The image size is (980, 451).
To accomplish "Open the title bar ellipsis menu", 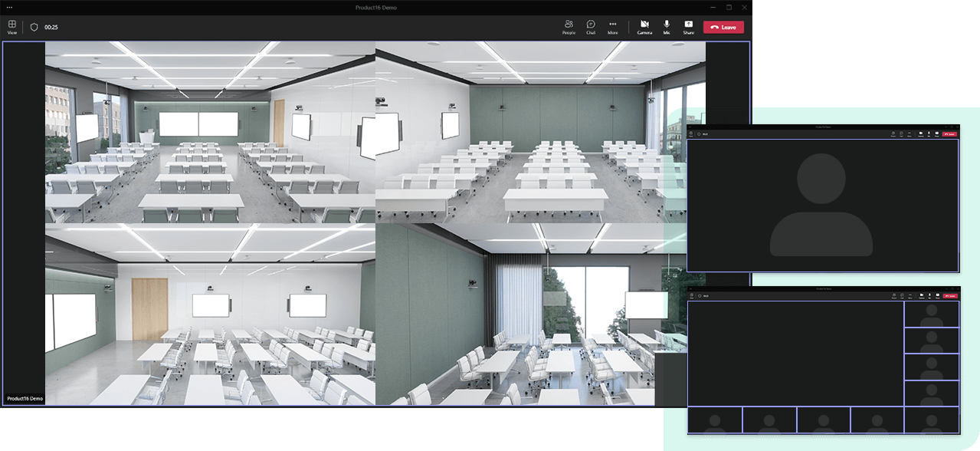I will (x=9, y=7).
